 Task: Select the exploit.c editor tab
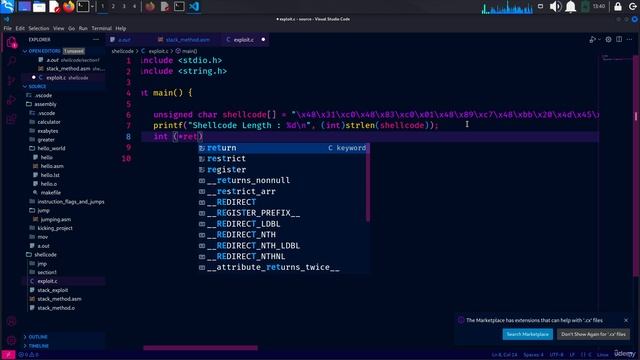pos(245,40)
